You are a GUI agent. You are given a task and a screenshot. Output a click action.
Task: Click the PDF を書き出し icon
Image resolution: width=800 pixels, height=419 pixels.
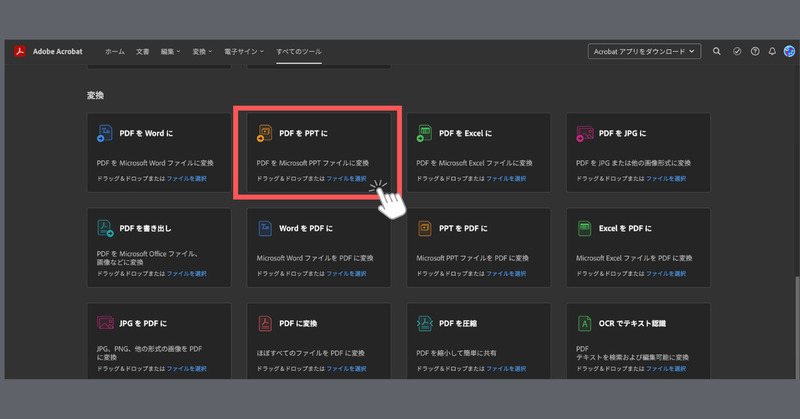(105, 228)
